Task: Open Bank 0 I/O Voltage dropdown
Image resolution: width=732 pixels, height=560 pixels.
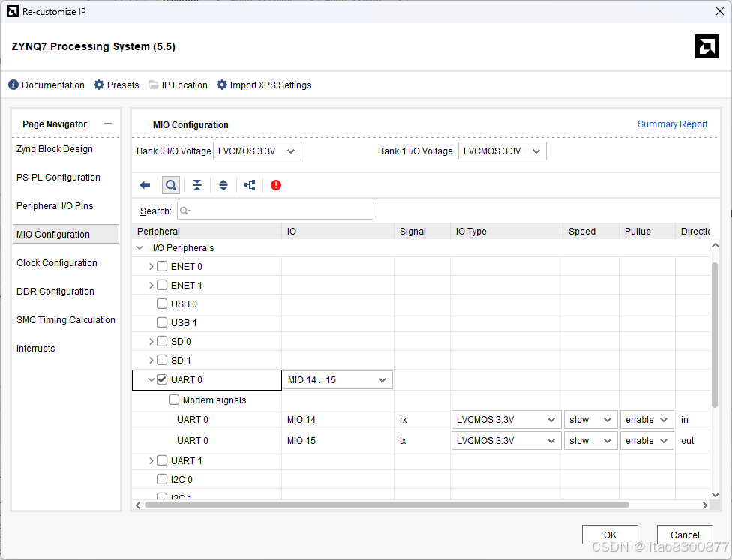Action: pos(257,151)
